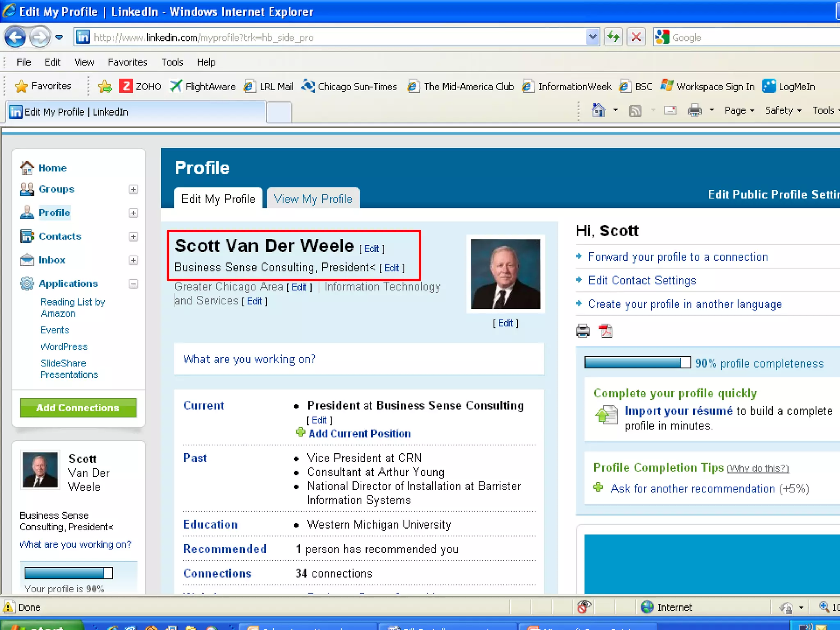840x630 pixels.
Task: Click Forward your profile to a connection
Action: (x=678, y=257)
